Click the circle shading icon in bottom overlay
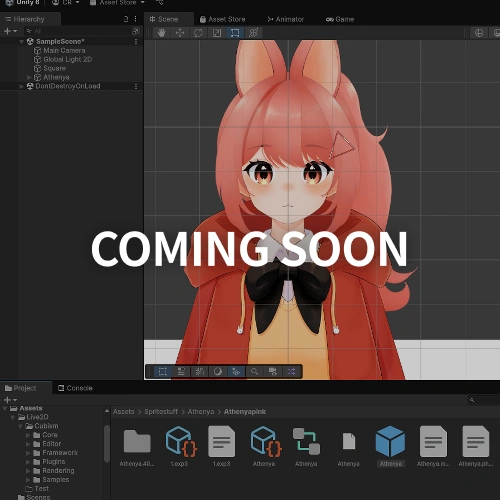 click(x=218, y=371)
